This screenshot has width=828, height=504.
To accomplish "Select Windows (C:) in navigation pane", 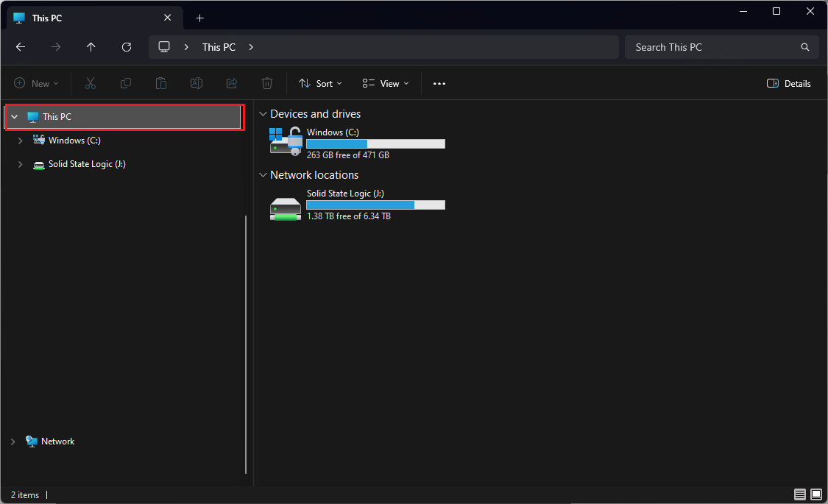I will pyautogui.click(x=74, y=141).
